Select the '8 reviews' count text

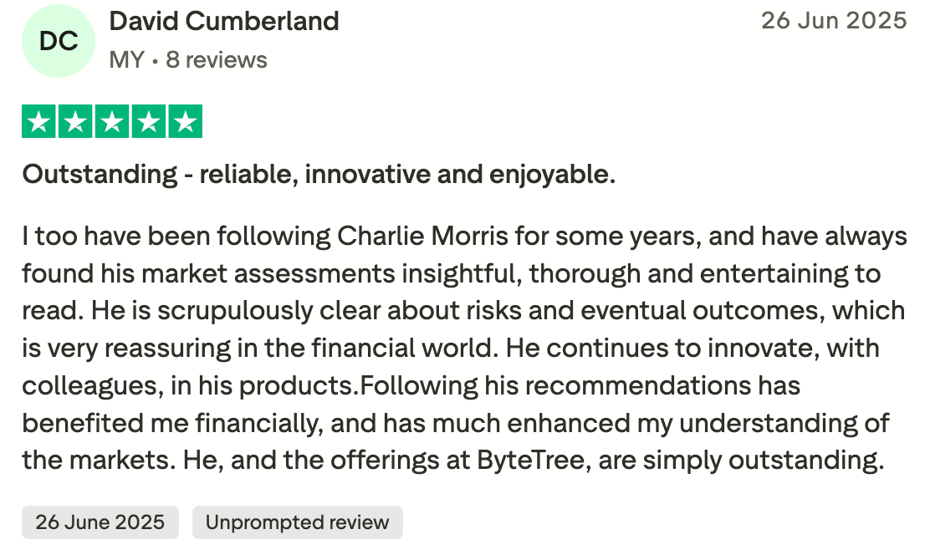217,60
